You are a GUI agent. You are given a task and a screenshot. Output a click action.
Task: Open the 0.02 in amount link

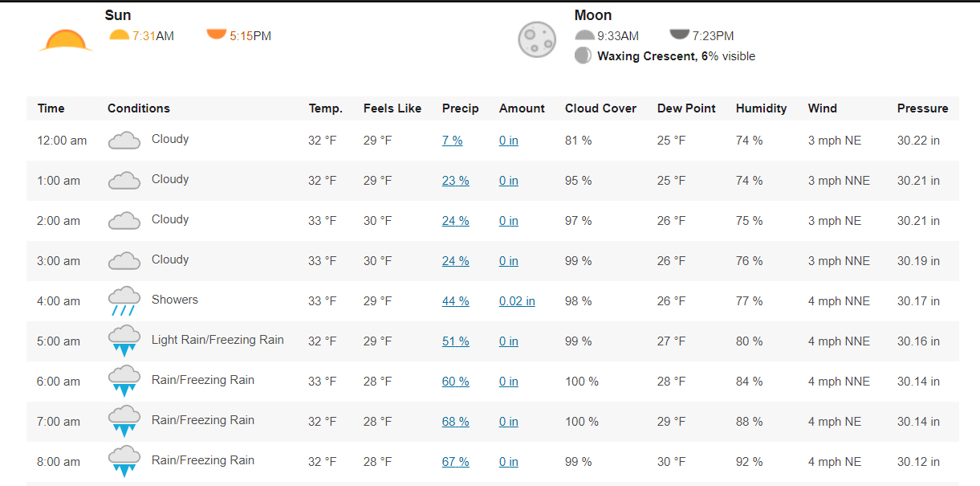pyautogui.click(x=517, y=301)
